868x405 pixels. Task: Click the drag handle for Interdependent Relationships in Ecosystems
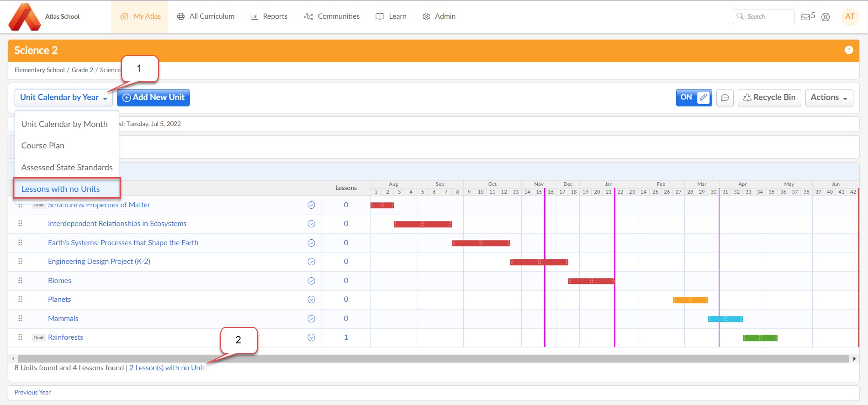pyautogui.click(x=20, y=224)
